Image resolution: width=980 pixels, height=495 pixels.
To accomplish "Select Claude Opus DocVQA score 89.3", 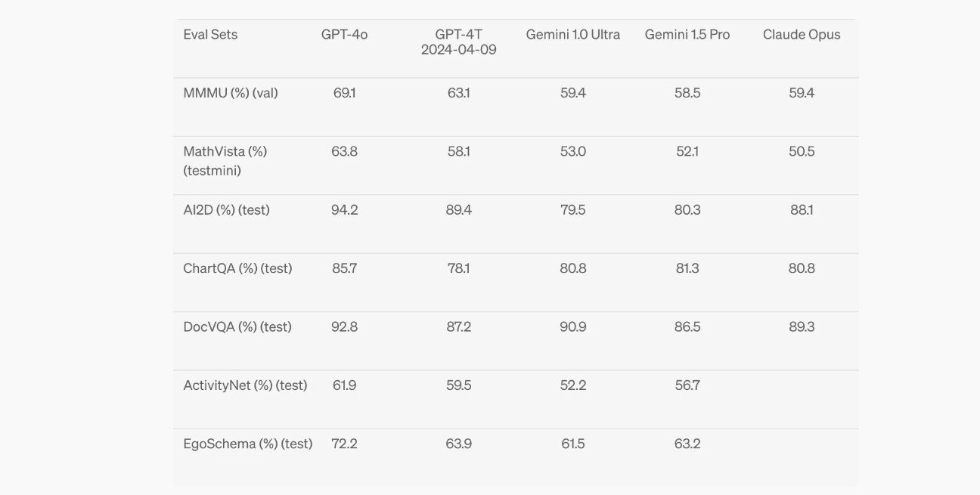I will coord(802,327).
